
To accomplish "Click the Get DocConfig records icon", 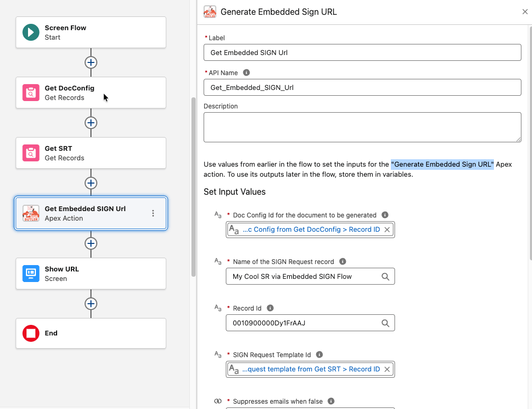I will [31, 93].
